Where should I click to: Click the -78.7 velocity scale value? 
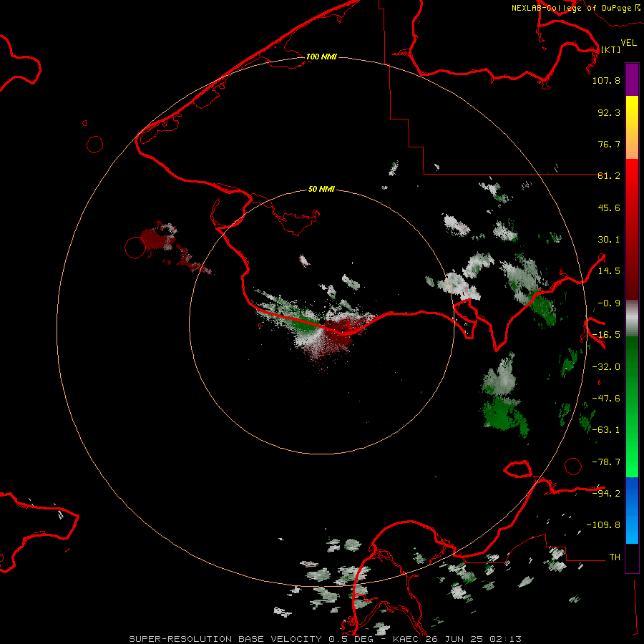(606, 462)
